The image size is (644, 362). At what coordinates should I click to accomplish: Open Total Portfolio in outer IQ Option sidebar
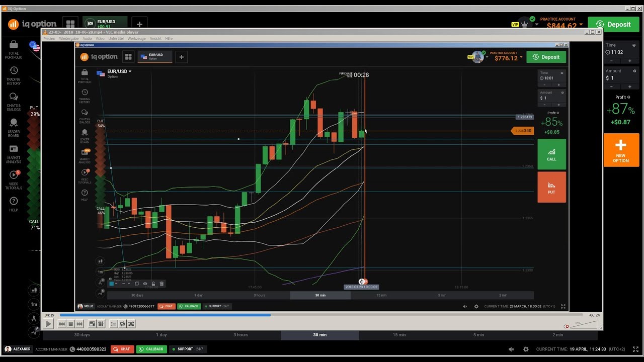click(14, 50)
